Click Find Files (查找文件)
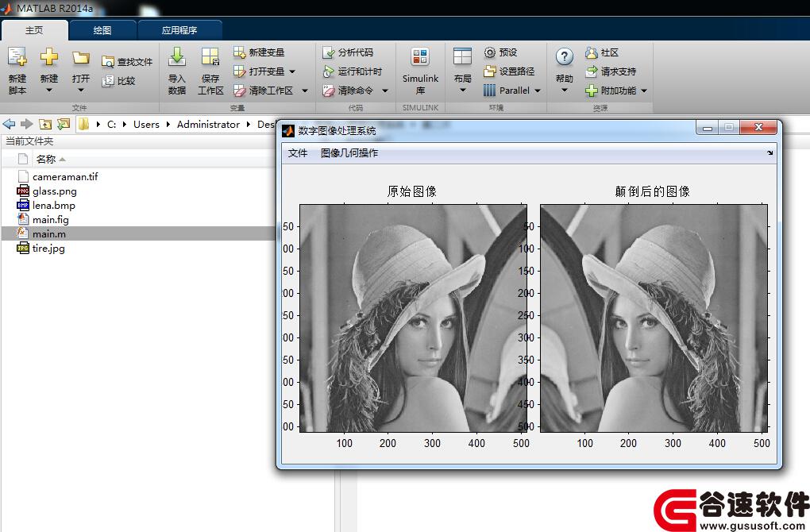810x532 pixels. [x=127, y=62]
